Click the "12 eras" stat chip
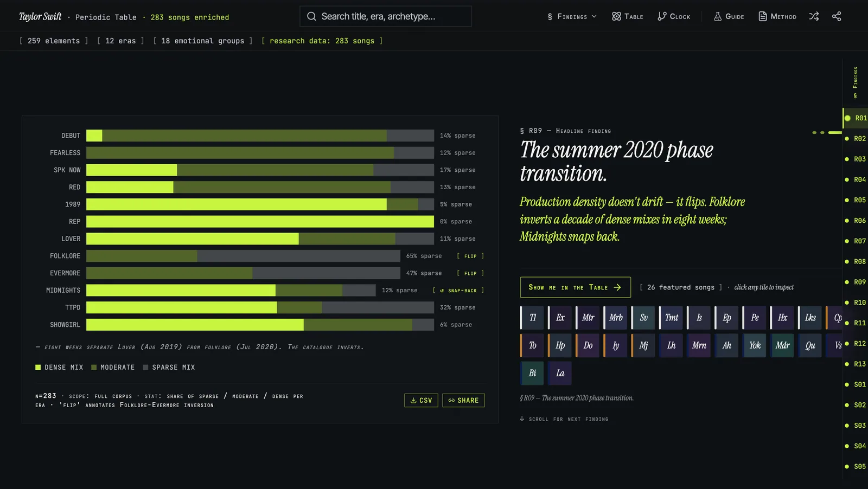The height and width of the screenshot is (489, 868). 120,41
